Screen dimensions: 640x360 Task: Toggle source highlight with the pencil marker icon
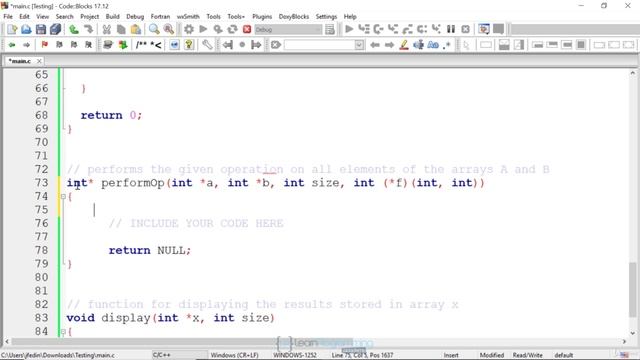pyautogui.click(x=404, y=45)
